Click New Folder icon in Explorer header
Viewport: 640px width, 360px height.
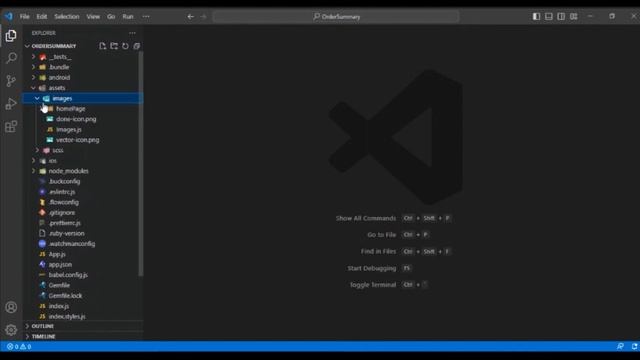pos(114,46)
